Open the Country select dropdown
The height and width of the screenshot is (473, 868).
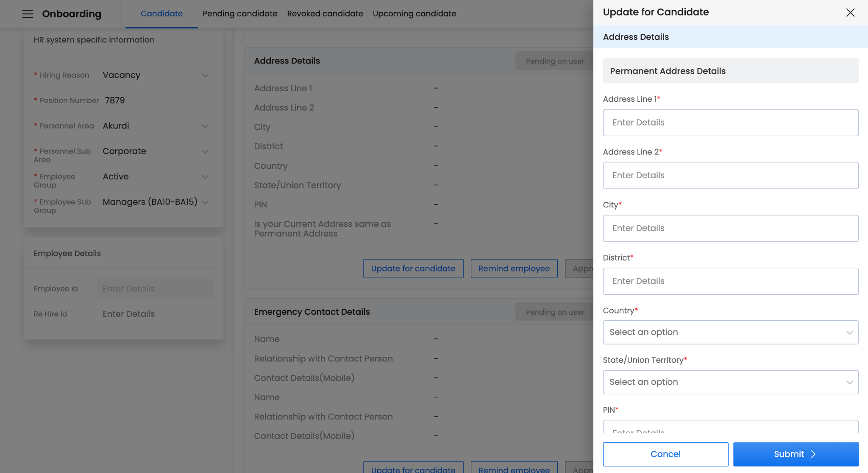point(730,332)
